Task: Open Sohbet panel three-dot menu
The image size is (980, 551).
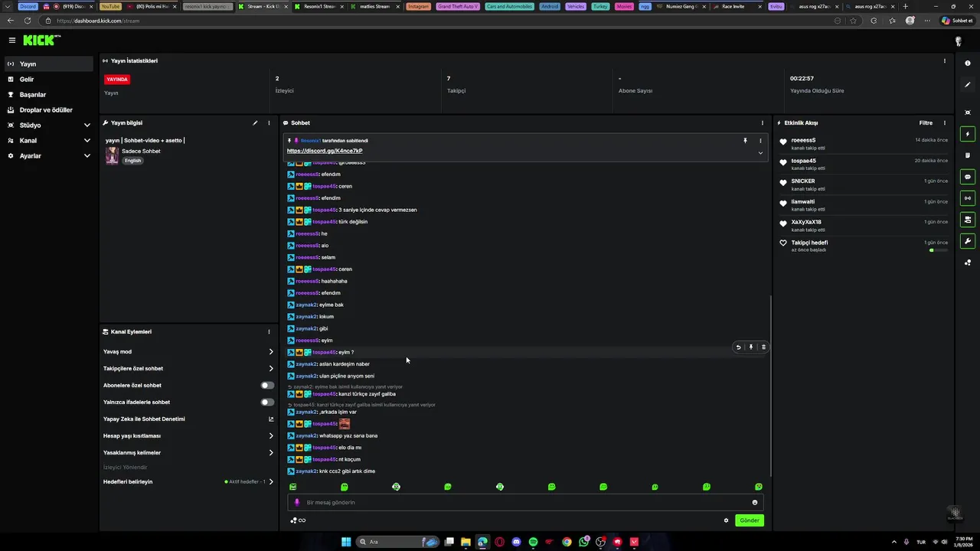Action: pos(762,122)
